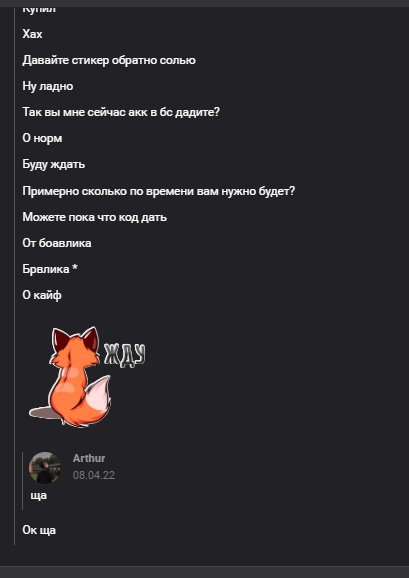Click the Arthur username in reply

(89, 458)
